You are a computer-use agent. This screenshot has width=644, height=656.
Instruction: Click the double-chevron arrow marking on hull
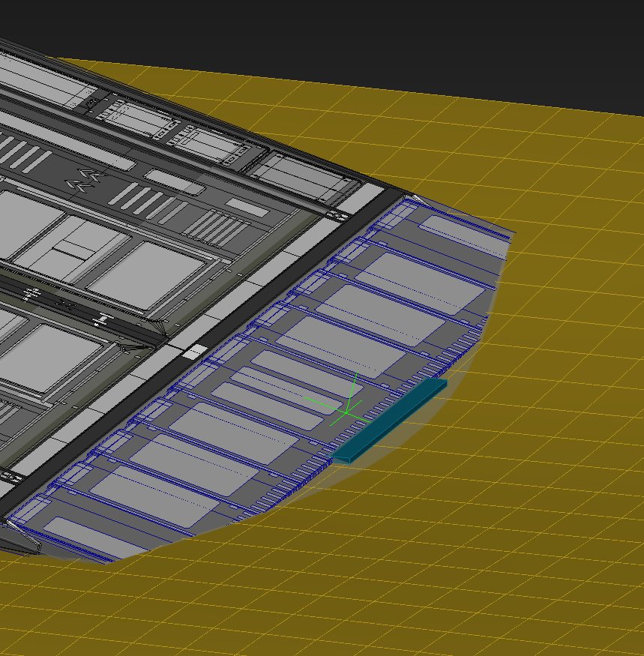[x=85, y=181]
